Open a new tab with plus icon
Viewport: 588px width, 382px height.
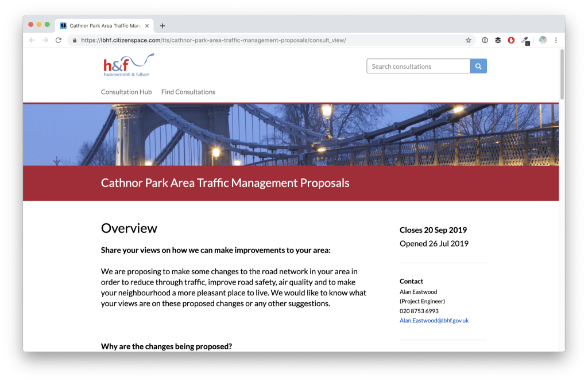[163, 26]
